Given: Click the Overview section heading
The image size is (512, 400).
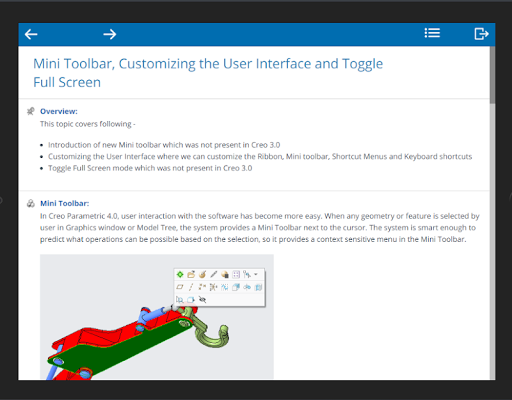Looking at the screenshot, I should tap(59, 111).
